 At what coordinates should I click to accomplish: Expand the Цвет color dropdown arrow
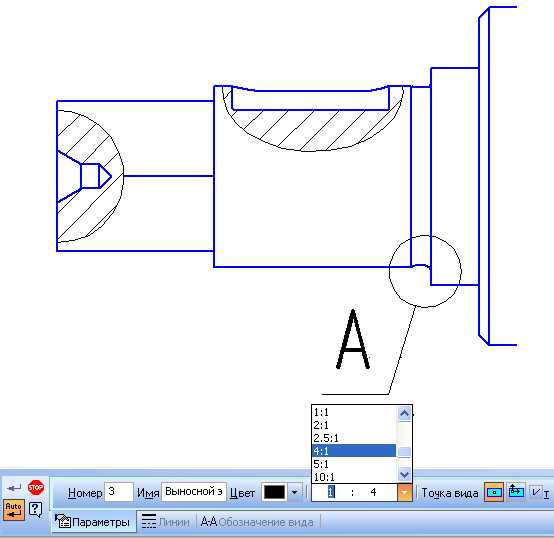pyautogui.click(x=294, y=492)
